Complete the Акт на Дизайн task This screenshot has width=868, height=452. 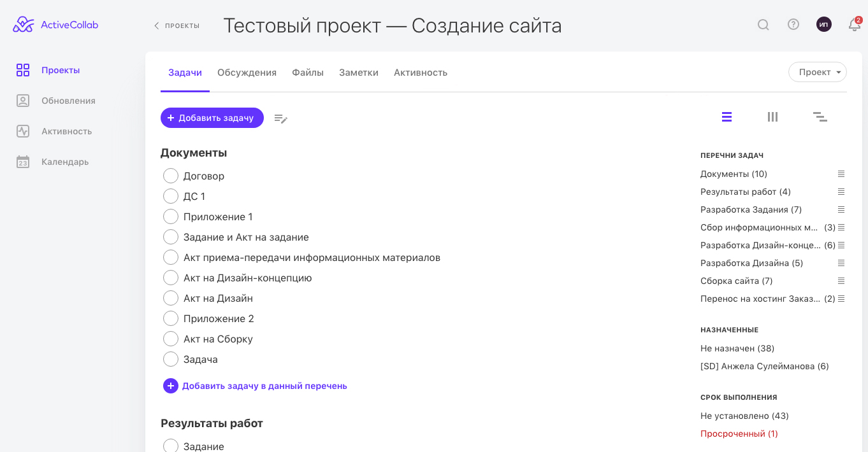tap(171, 298)
